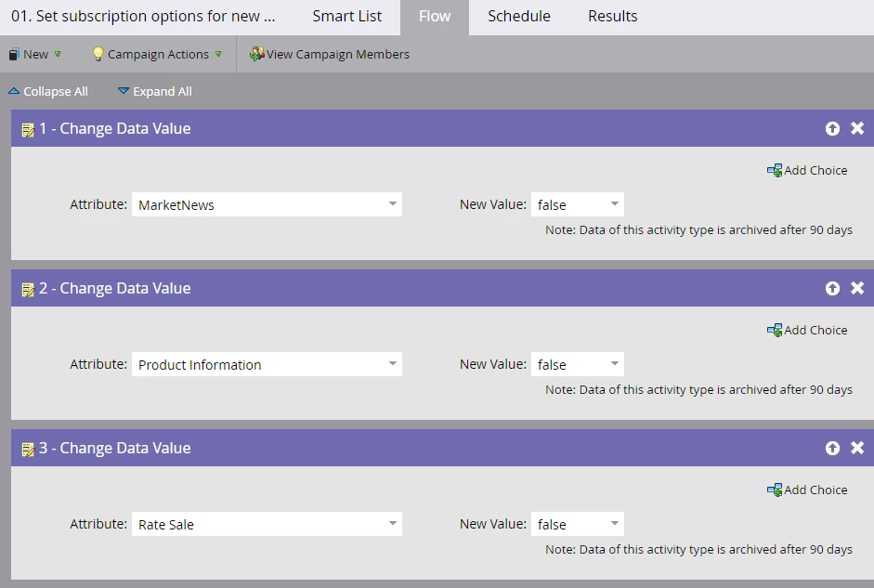Image resolution: width=874 pixels, height=588 pixels.
Task: Switch to the Schedule tab
Action: click(x=518, y=17)
